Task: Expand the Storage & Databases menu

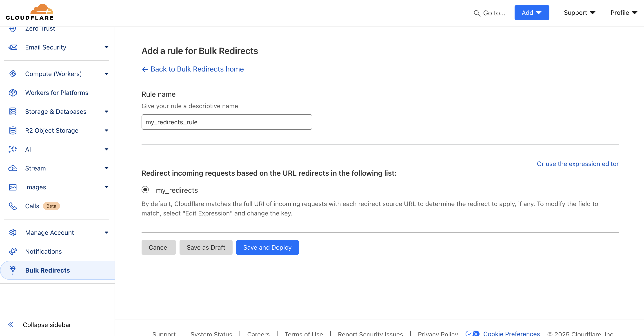Action: 105,111
